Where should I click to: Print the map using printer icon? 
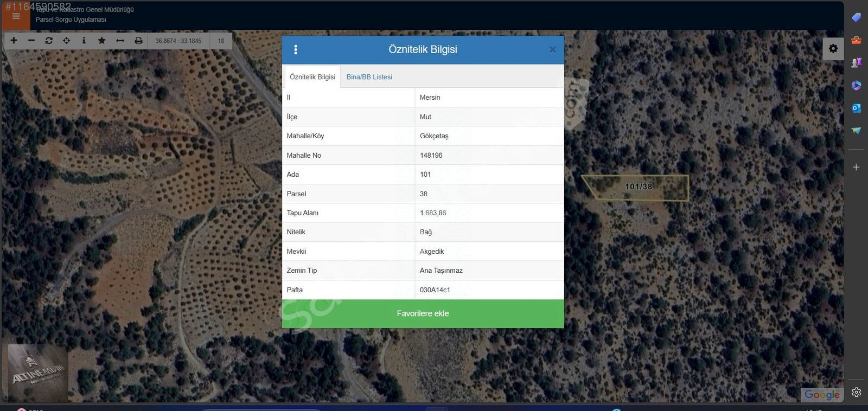[138, 41]
